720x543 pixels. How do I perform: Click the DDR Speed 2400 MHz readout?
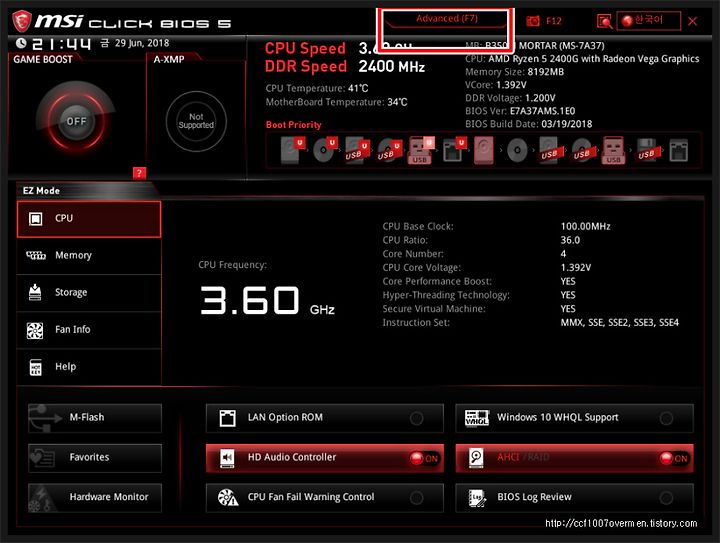tap(345, 67)
